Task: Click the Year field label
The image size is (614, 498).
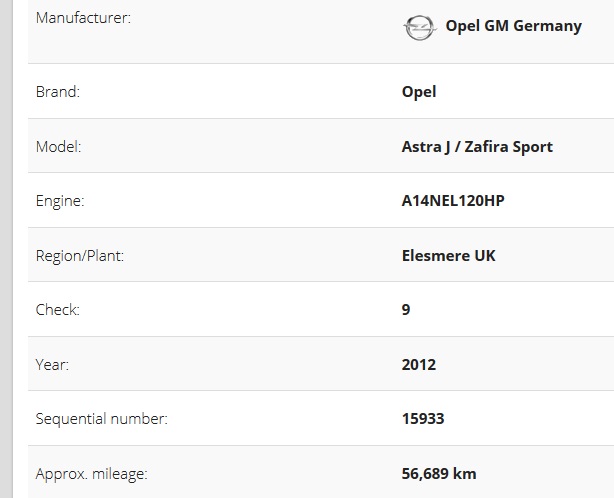Action: pyautogui.click(x=52, y=364)
